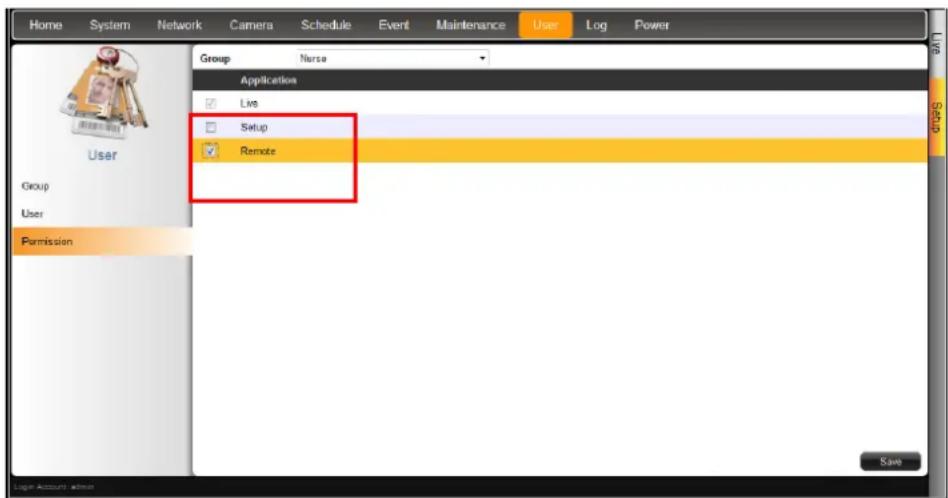The height and width of the screenshot is (498, 948).
Task: Open the User page in sidebar
Action: 32,213
